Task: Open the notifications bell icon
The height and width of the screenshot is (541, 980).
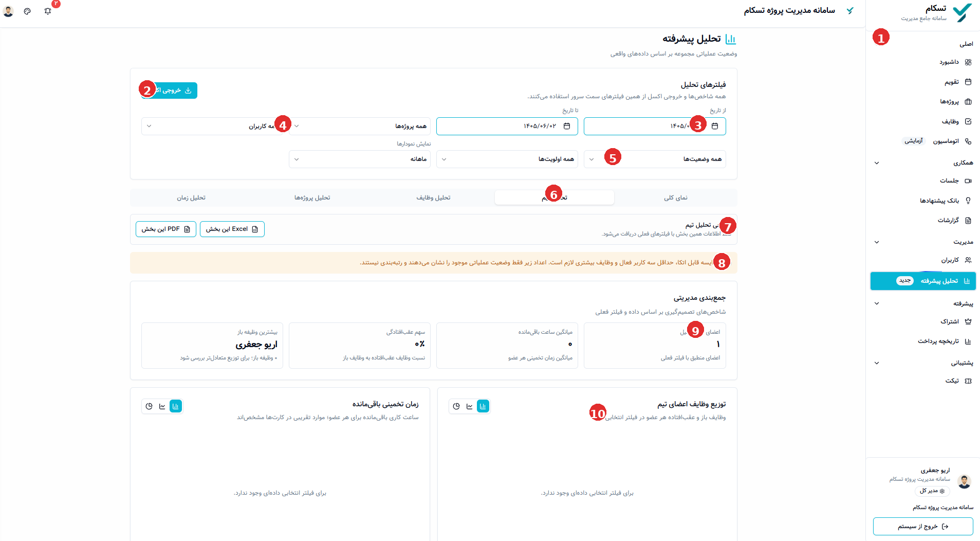Action: (48, 11)
